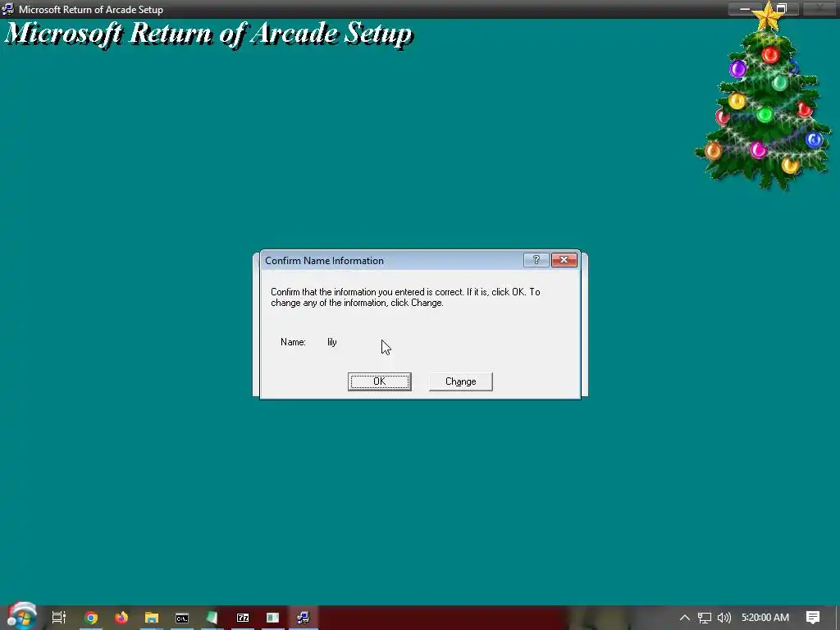
Task: Click the dialog instruction text paragraph
Action: pyautogui.click(x=405, y=297)
